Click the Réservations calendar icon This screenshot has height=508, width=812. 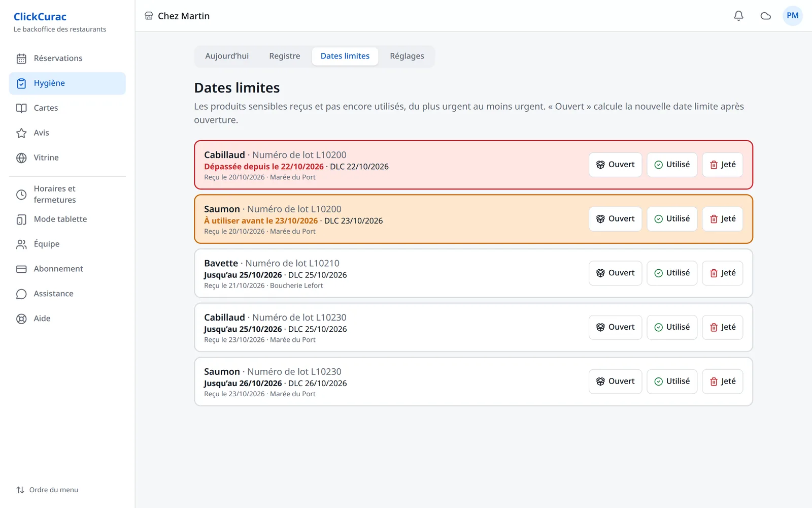tap(21, 58)
